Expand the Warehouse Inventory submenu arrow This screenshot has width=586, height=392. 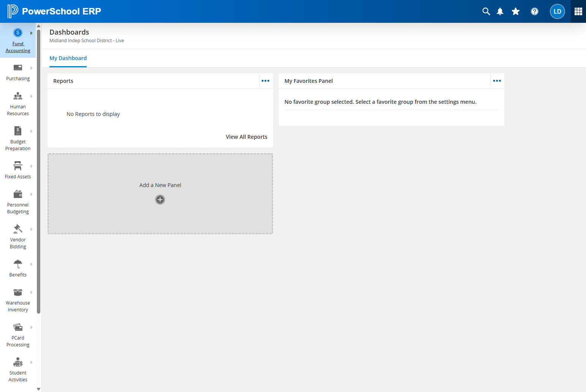32,292
